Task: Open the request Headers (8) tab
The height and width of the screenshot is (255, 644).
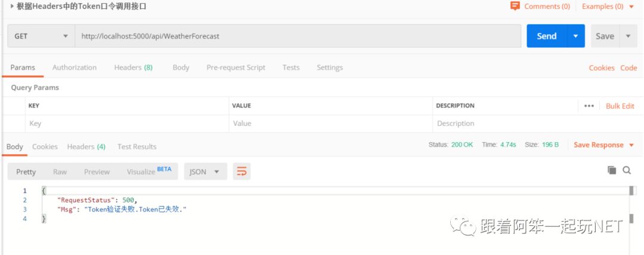Action: tap(134, 67)
